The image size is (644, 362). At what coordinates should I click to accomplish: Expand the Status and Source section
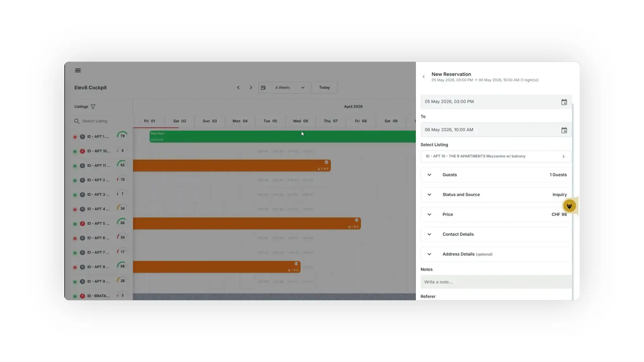496,194
